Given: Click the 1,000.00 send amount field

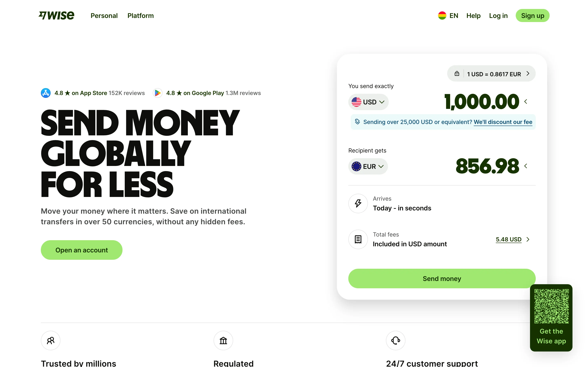Looking at the screenshot, I should point(481,102).
